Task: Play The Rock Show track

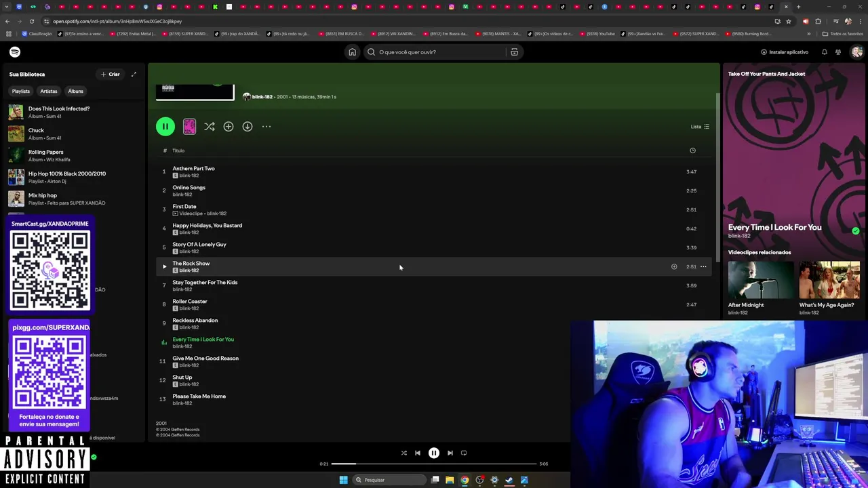Action: 164,266
